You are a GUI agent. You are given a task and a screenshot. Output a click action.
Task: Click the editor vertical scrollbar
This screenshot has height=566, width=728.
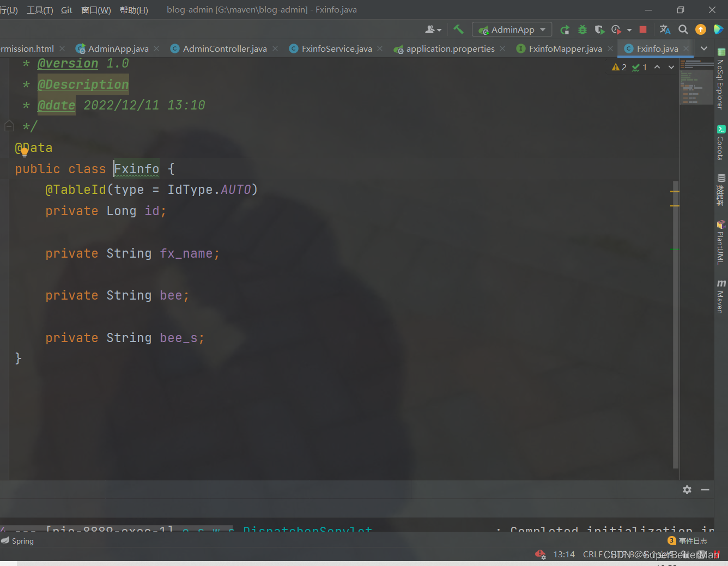point(676,324)
